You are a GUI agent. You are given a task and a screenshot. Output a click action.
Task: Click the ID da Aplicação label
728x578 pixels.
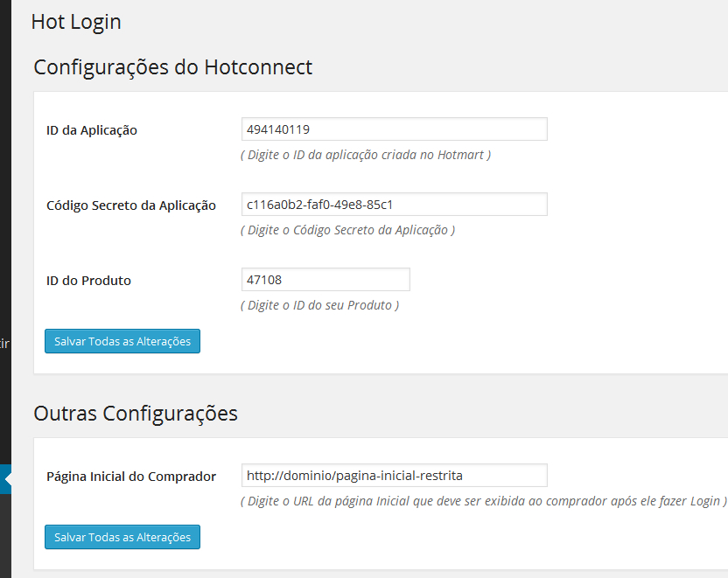click(x=92, y=129)
